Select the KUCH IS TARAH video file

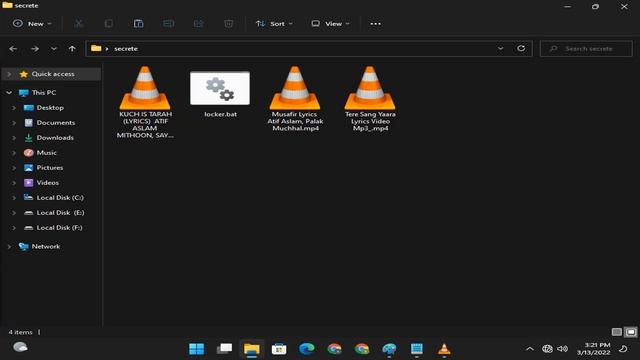coord(145,102)
